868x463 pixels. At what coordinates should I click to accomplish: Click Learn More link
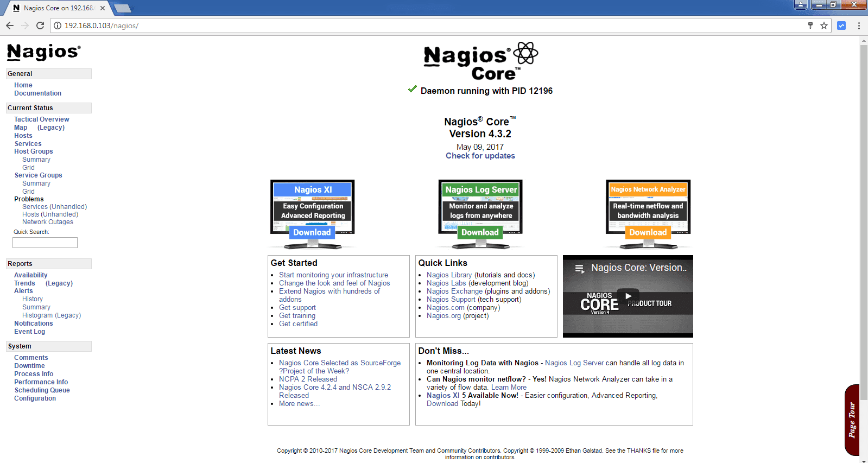pyautogui.click(x=509, y=388)
